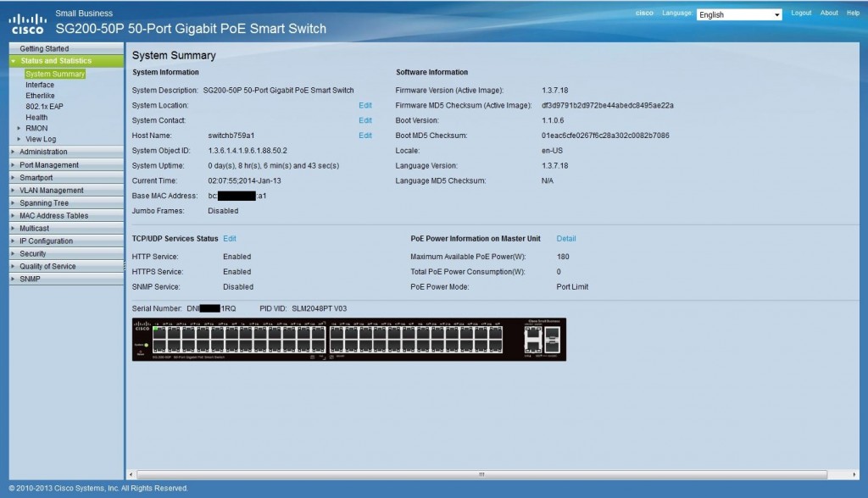Click the Maximum Available PoE Power value 180
Image resolution: width=868 pixels, height=498 pixels.
coord(563,257)
